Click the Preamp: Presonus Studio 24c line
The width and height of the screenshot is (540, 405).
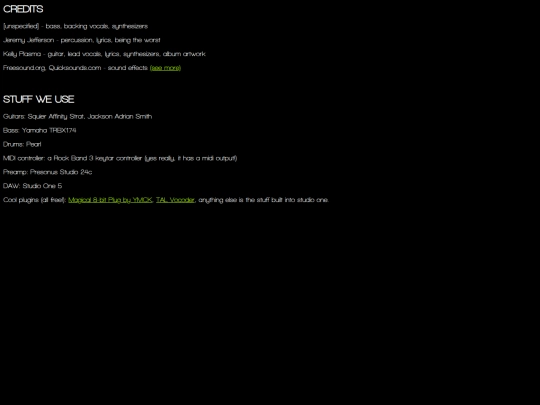[48, 172]
